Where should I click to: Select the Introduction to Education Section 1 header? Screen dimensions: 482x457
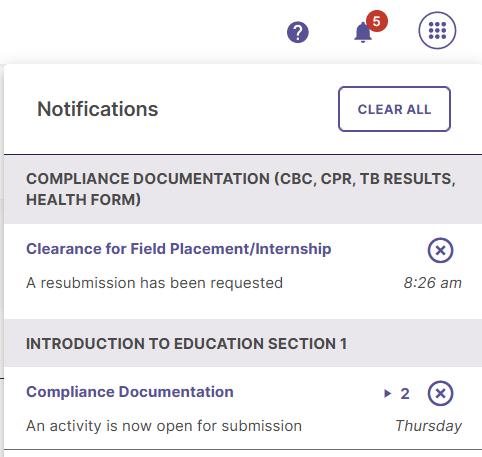click(x=243, y=343)
